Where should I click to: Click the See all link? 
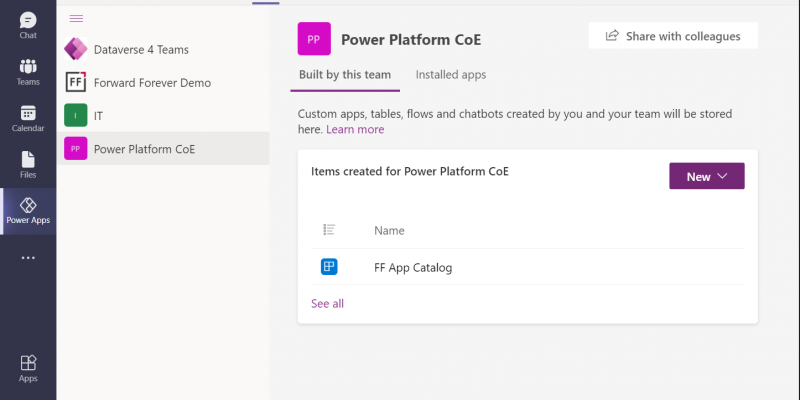click(328, 304)
